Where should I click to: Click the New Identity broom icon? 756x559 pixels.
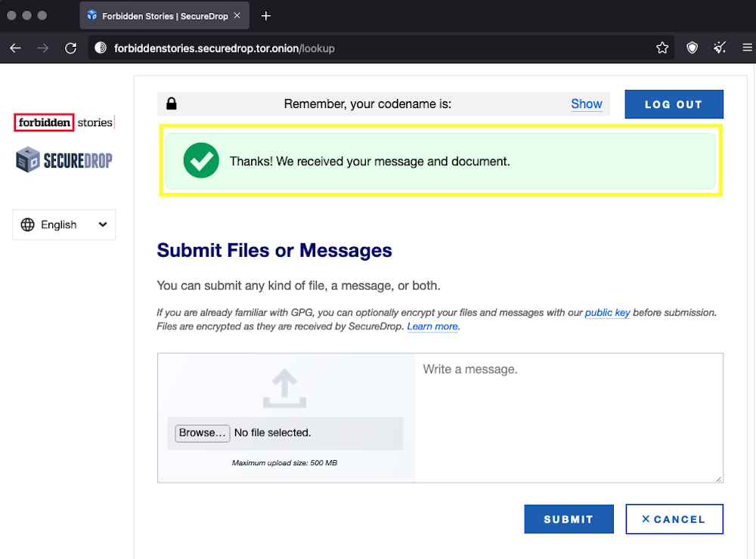tap(720, 48)
